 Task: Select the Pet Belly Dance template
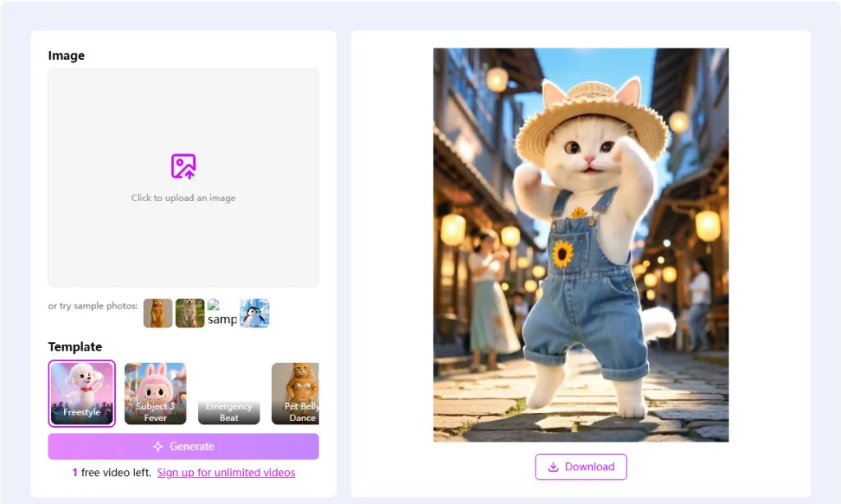tap(296, 393)
